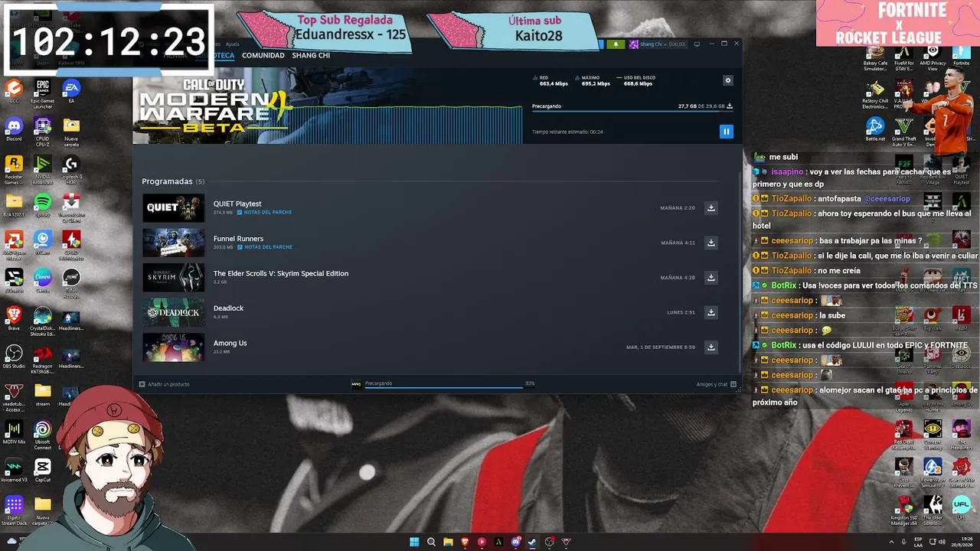The height and width of the screenshot is (551, 980).
Task: Open Windows taskbar search
Action: click(431, 542)
